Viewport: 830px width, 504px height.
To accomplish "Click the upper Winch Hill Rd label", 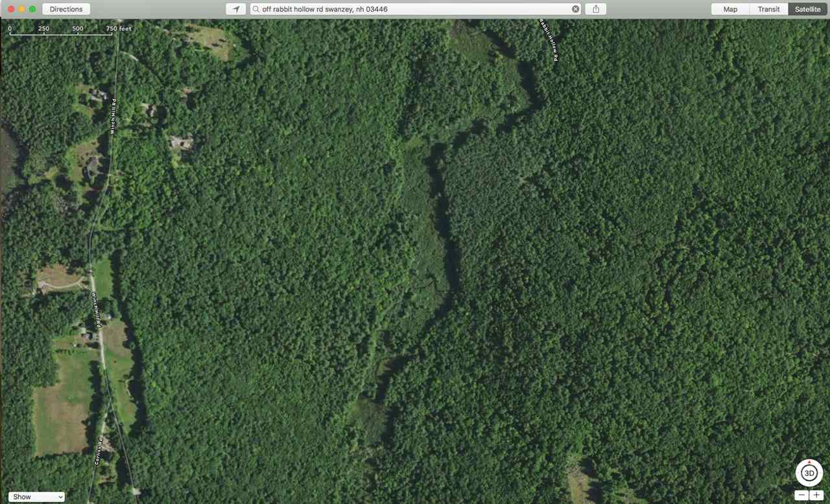I will coord(112,116).
